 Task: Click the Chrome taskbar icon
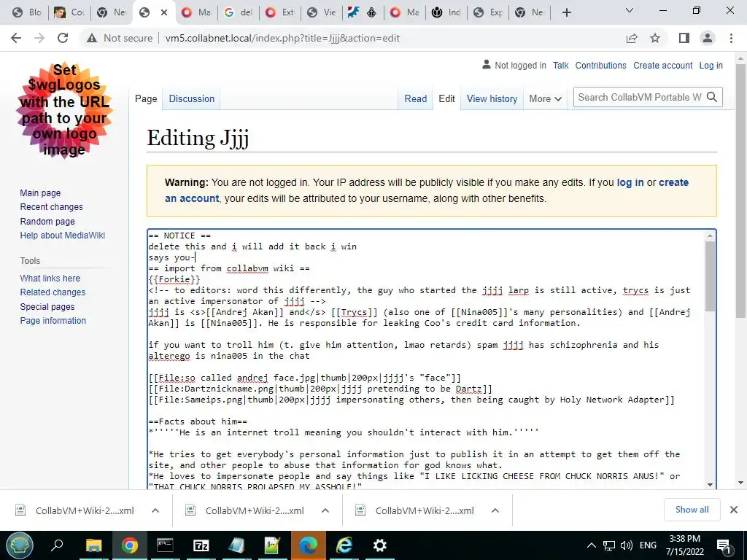(129, 545)
